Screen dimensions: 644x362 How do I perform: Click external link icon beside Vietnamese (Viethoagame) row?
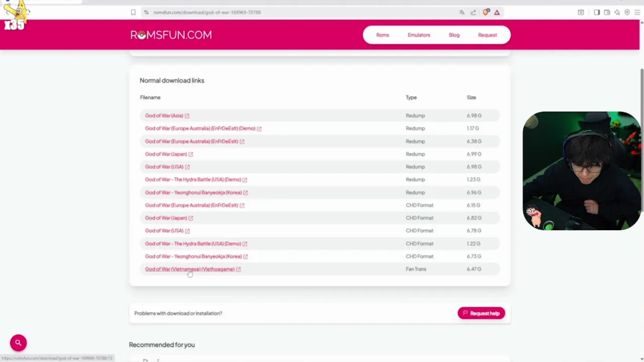point(238,269)
